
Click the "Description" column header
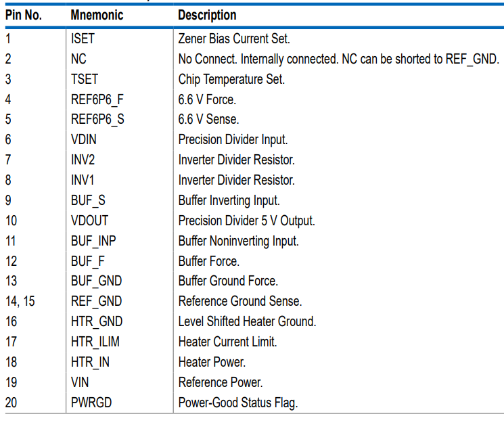coord(207,15)
